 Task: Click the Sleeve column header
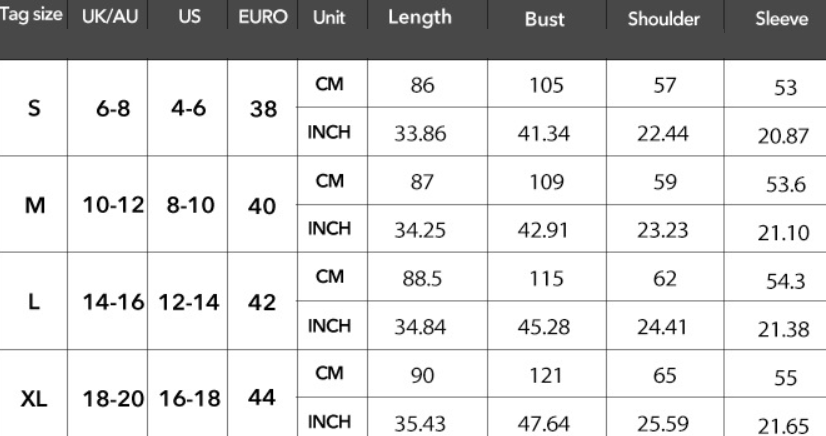[783, 19]
